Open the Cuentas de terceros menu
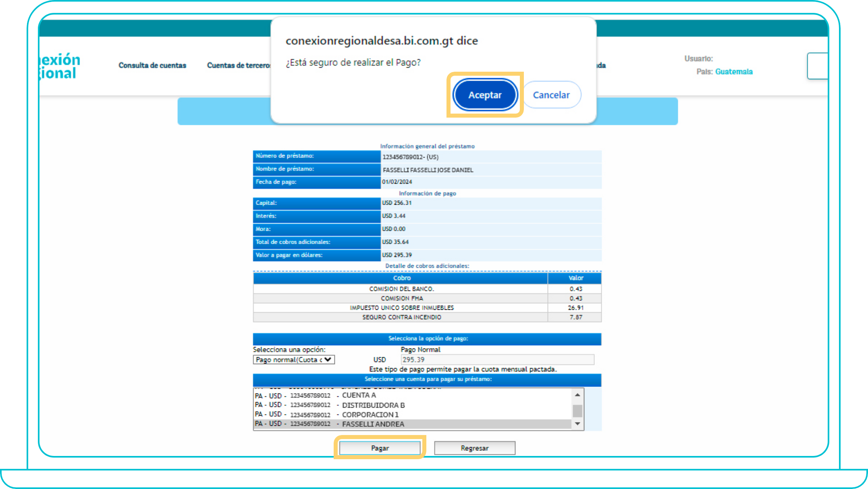The height and width of the screenshot is (489, 868). [238, 65]
